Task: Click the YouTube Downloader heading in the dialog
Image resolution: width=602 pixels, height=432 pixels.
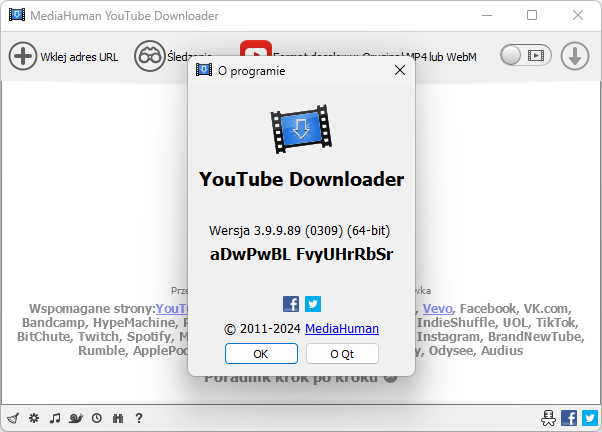Action: click(x=301, y=179)
